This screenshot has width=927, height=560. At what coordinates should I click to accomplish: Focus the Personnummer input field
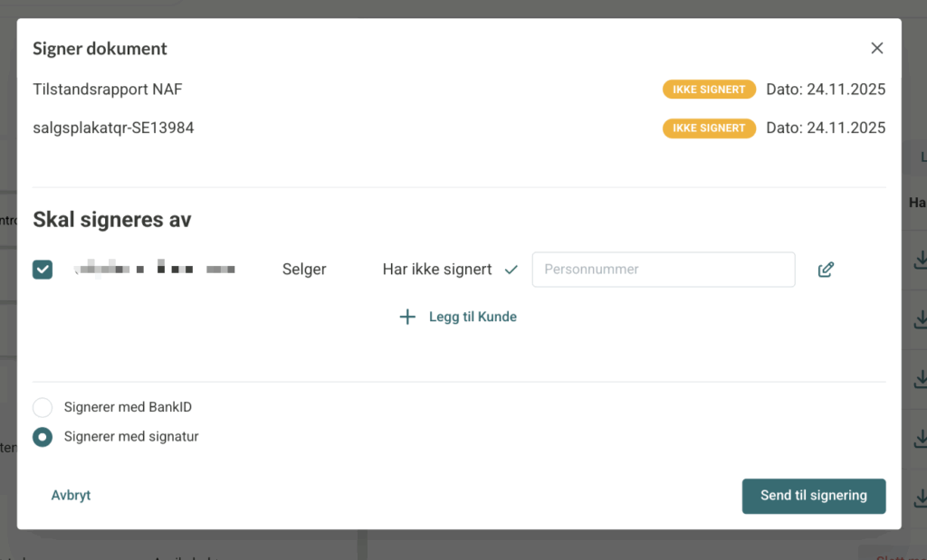(663, 270)
